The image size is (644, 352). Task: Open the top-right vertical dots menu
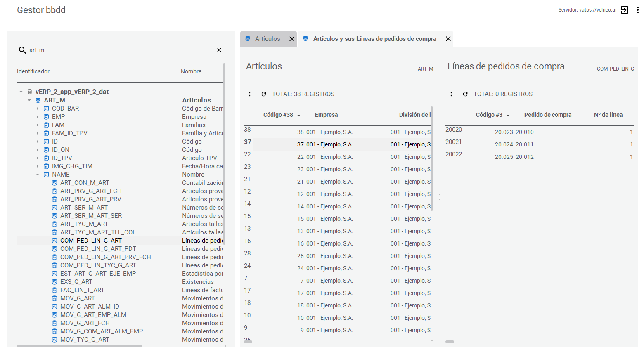[x=637, y=10]
